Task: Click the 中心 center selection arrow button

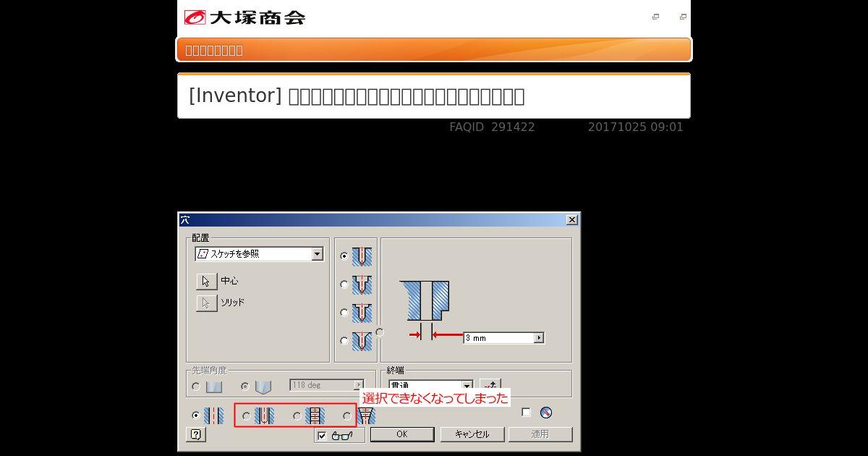Action: point(206,281)
